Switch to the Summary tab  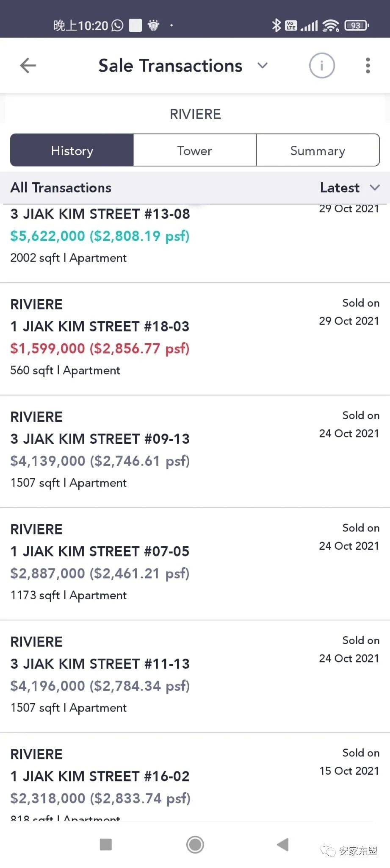tap(318, 150)
